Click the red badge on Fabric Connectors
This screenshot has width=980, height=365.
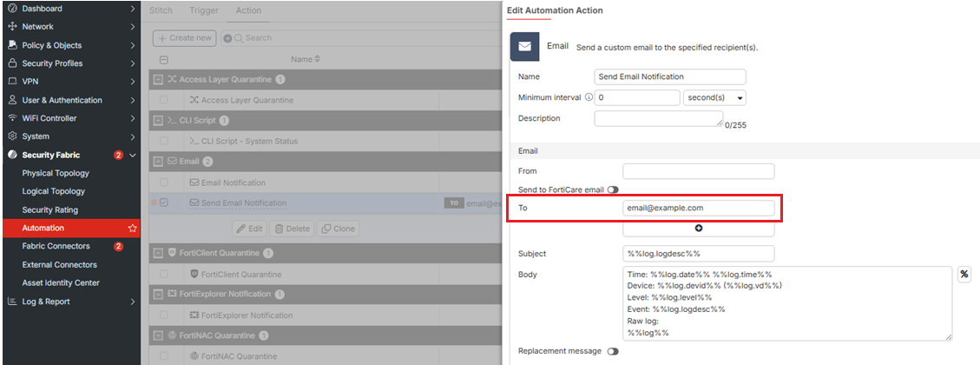pos(118,247)
